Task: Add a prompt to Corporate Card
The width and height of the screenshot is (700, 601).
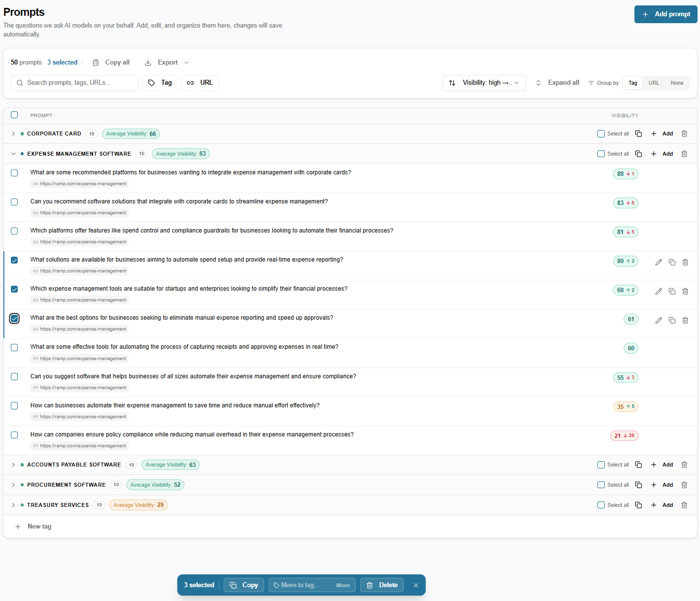Action: point(662,134)
